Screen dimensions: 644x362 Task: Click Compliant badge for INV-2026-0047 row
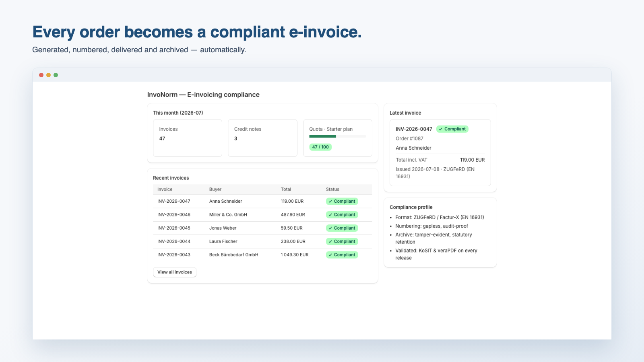(342, 202)
